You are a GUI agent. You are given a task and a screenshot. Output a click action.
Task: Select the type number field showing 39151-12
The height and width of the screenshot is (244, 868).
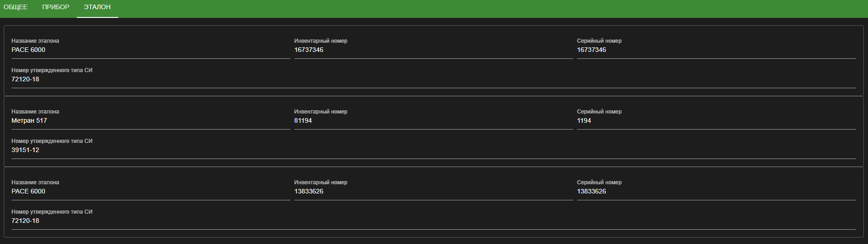click(433, 150)
